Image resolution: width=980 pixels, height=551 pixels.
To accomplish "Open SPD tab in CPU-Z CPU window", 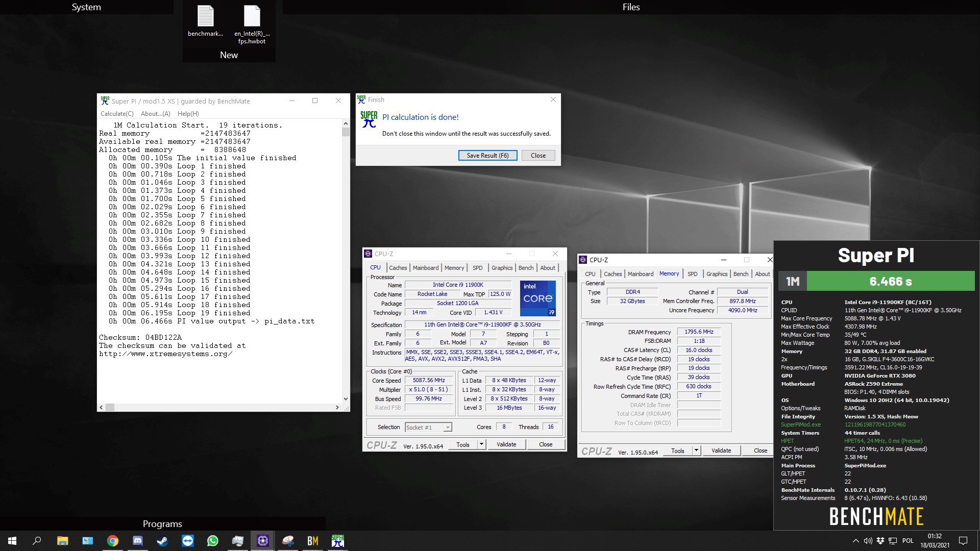I will 477,268.
